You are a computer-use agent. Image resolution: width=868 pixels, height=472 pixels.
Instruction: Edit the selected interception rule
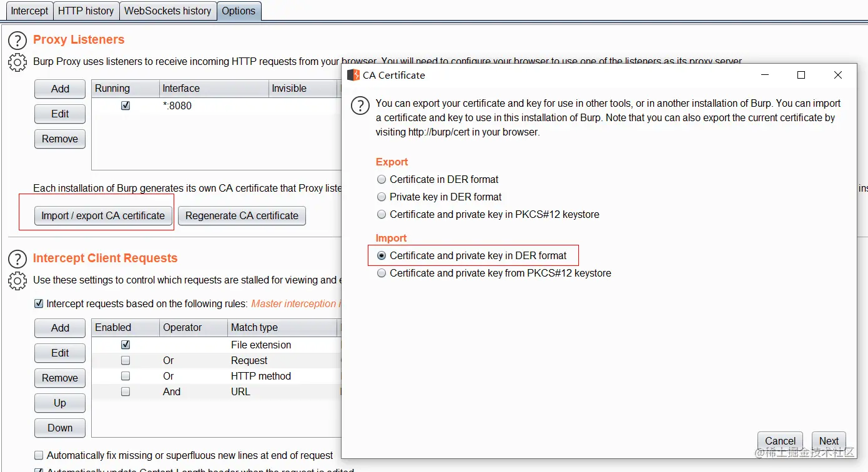click(x=60, y=353)
